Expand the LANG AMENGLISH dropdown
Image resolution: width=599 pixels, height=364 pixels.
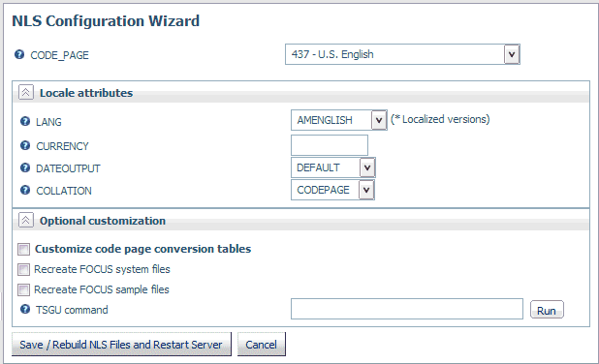point(379,120)
